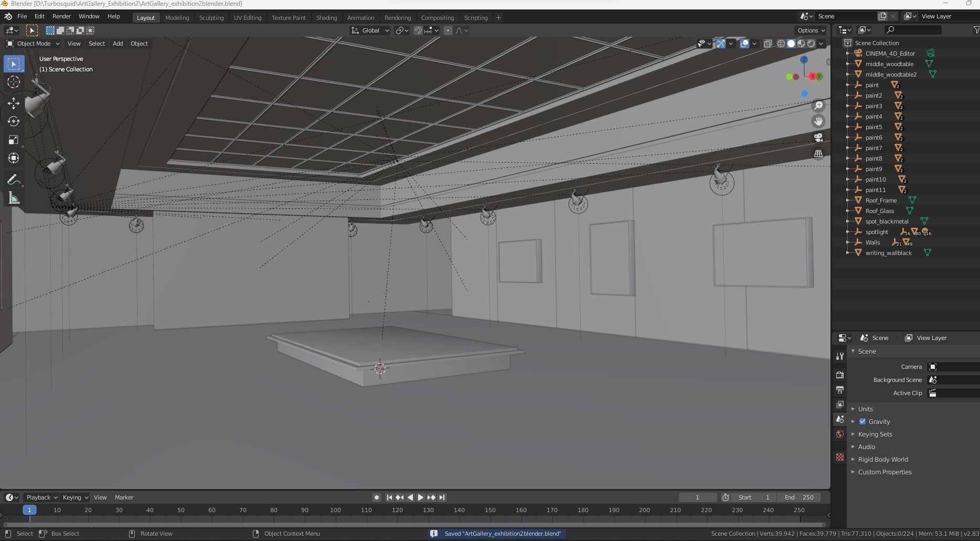Open the Object Mode dropdown
The width and height of the screenshot is (980, 541).
tap(33, 44)
